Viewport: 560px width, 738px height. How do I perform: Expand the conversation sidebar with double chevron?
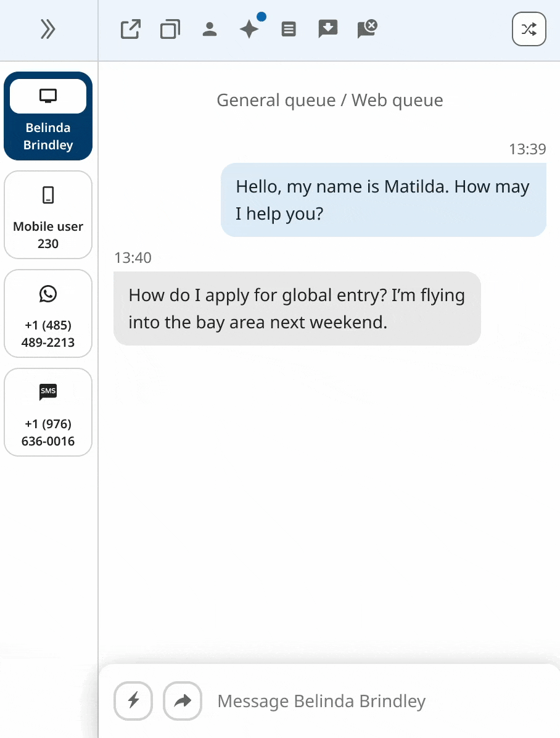coord(48,29)
